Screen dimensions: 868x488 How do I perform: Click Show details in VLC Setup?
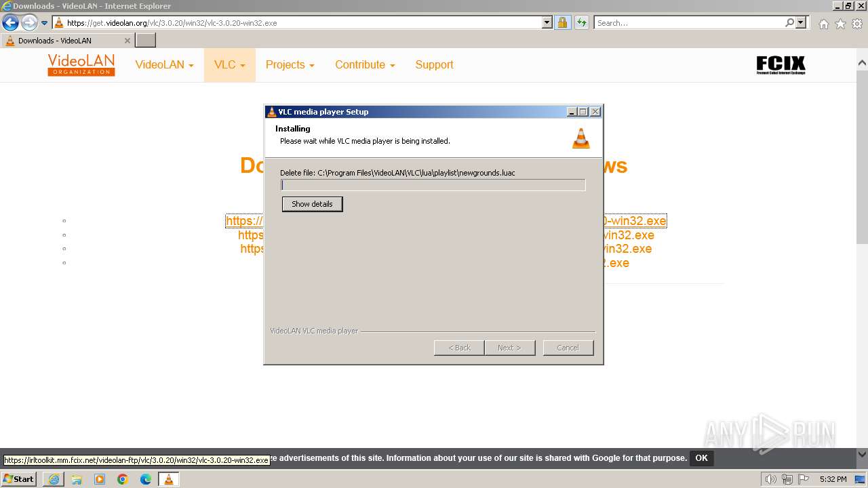[x=312, y=204]
